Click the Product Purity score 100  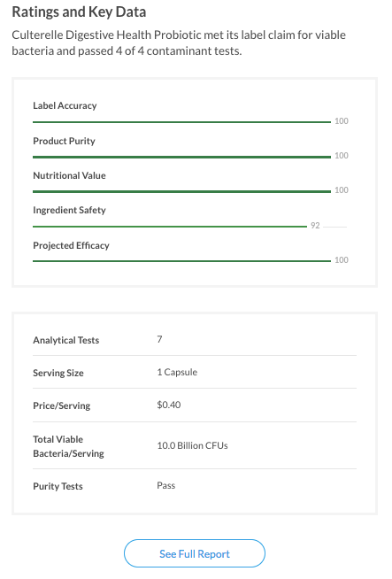(x=342, y=156)
